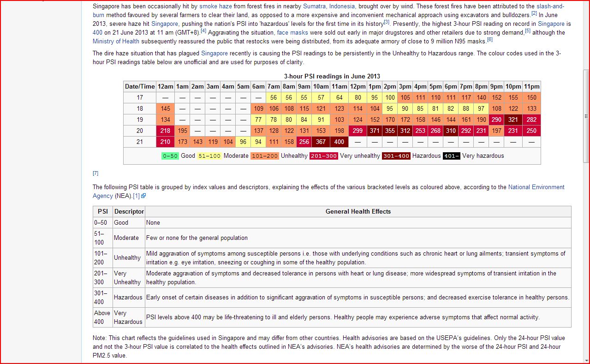Select the '64' reading cell
The image size is (590, 364).
[339, 98]
